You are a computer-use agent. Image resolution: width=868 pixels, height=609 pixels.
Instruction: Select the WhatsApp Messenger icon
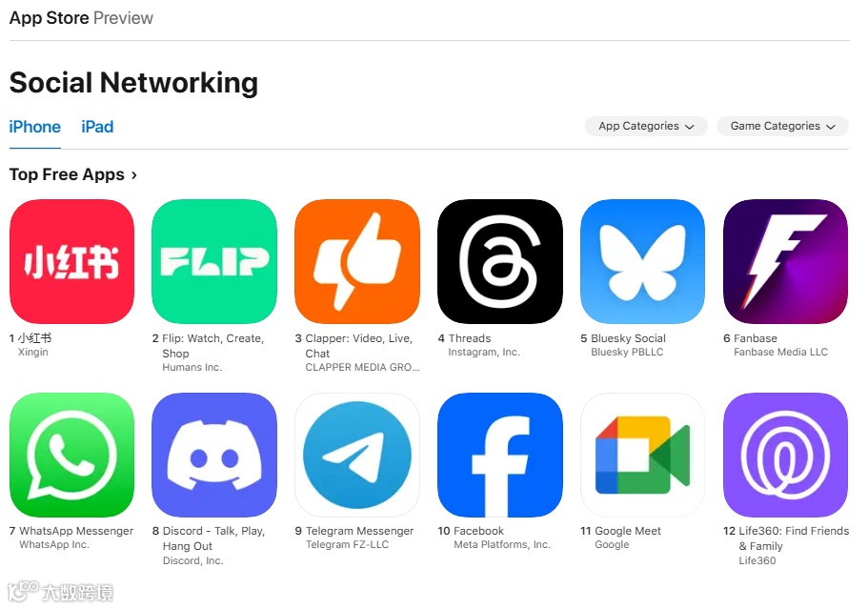72,456
